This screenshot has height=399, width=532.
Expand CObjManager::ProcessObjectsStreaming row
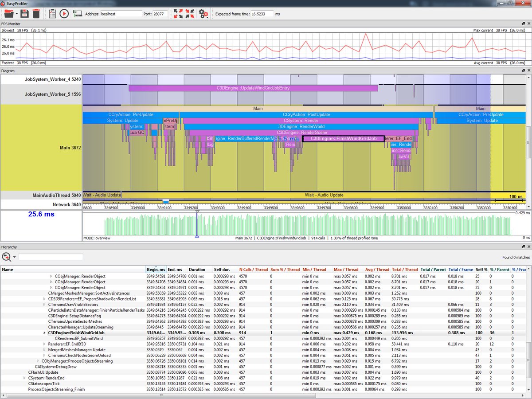pos(38,361)
